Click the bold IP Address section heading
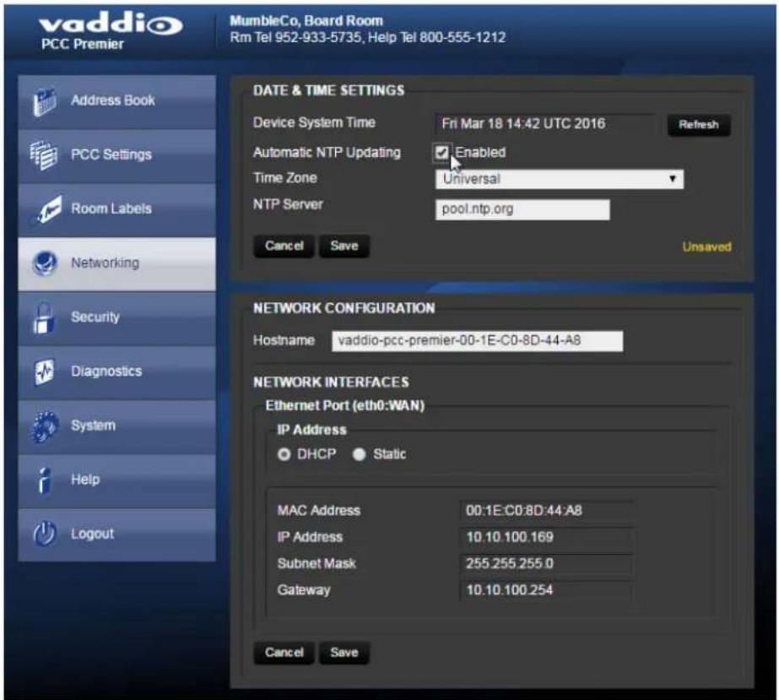Screen dimensions: 779x700 pyautogui.click(x=311, y=430)
